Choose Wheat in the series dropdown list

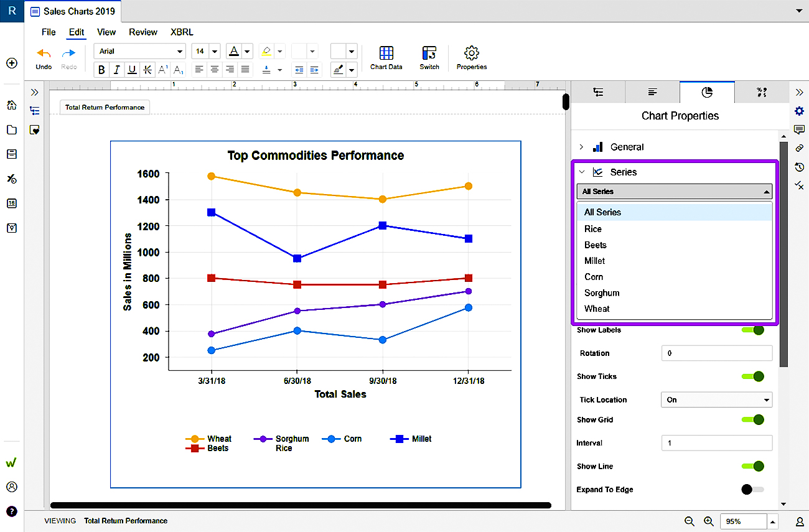pos(597,309)
